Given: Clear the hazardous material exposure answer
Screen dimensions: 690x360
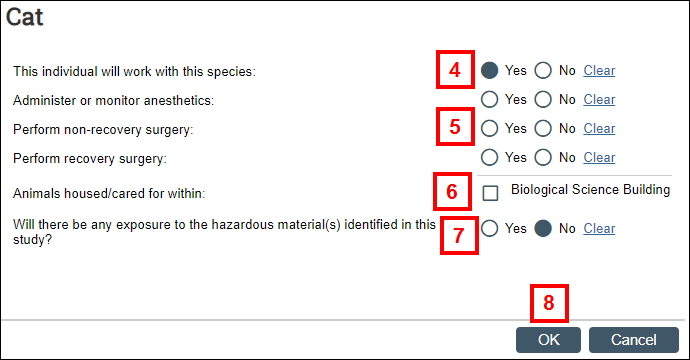Looking at the screenshot, I should click(599, 228).
